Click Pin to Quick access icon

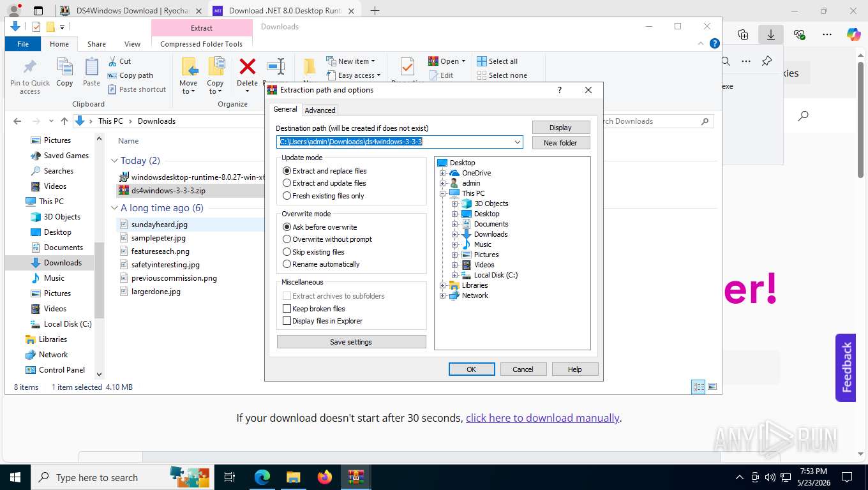[29, 67]
